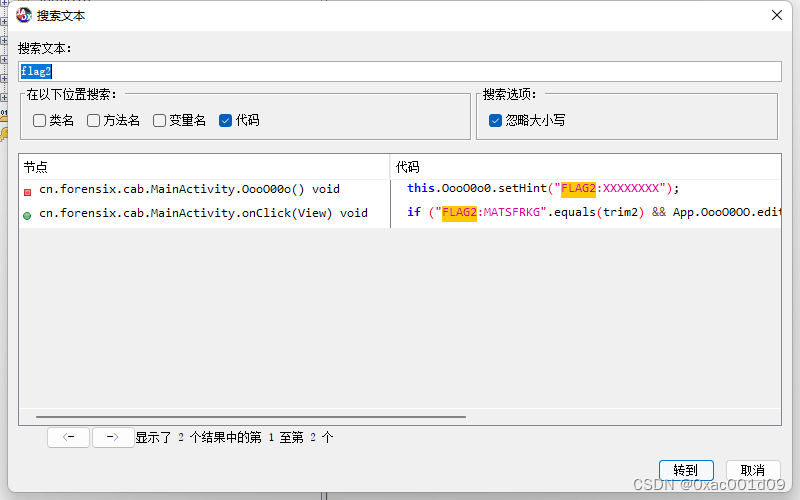Click the 转到 button

coord(686,470)
